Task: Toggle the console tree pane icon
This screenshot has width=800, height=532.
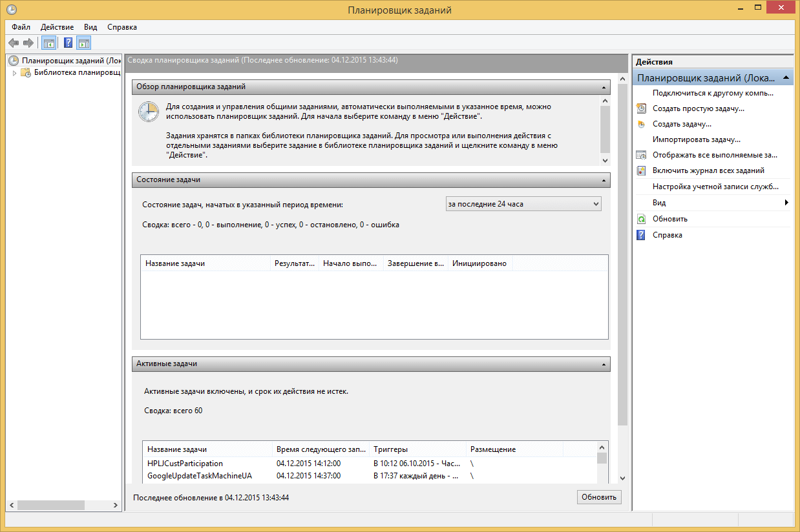Action: pyautogui.click(x=48, y=43)
